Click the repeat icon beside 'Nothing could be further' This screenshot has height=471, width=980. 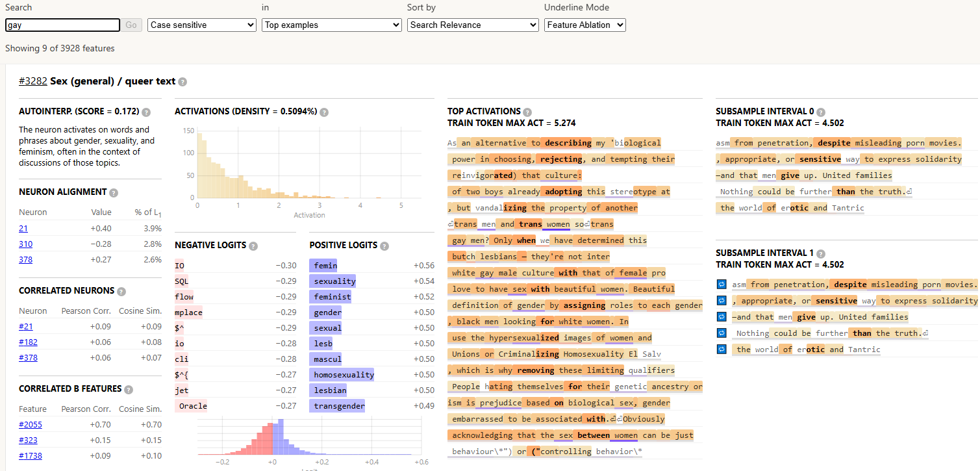[721, 333]
